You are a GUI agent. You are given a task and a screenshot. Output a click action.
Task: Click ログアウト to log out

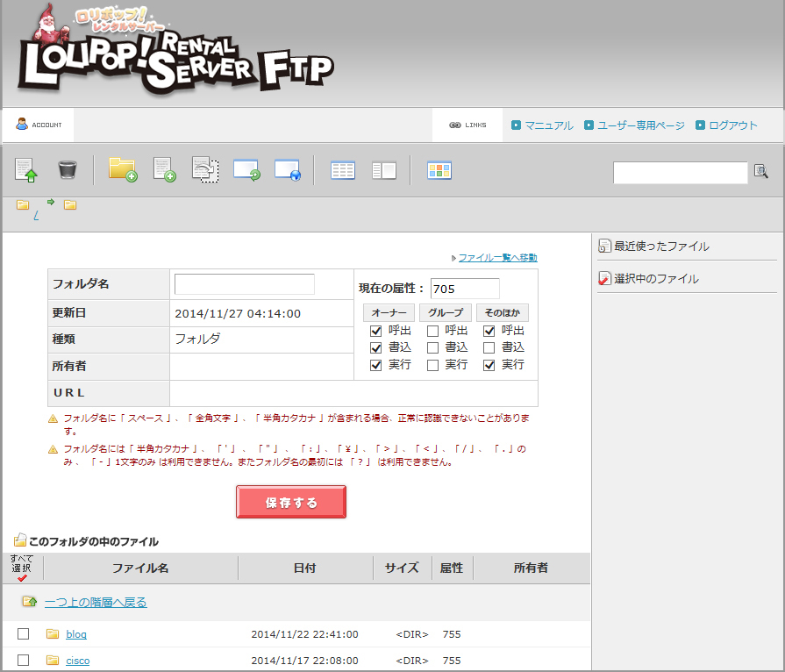pos(732,125)
